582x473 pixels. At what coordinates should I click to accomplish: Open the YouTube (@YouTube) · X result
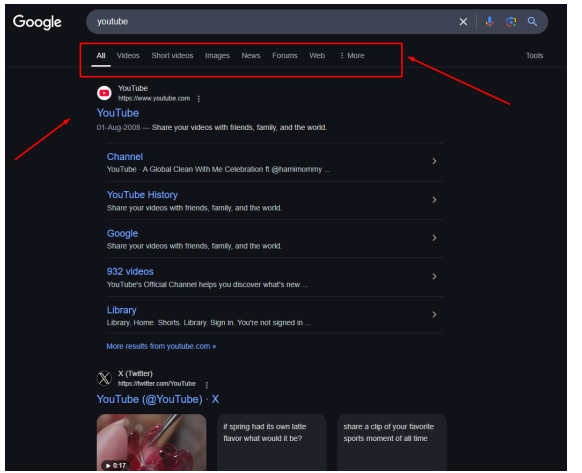158,399
